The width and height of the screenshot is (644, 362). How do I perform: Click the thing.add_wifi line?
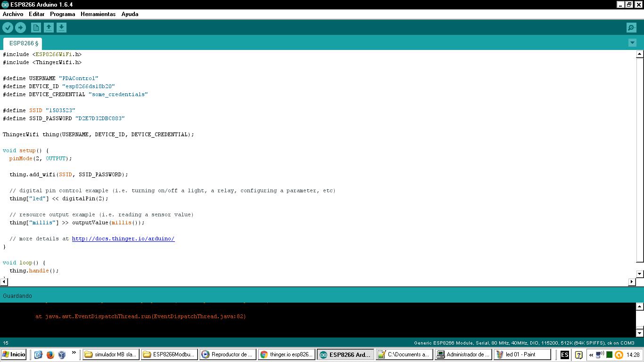[x=69, y=174]
